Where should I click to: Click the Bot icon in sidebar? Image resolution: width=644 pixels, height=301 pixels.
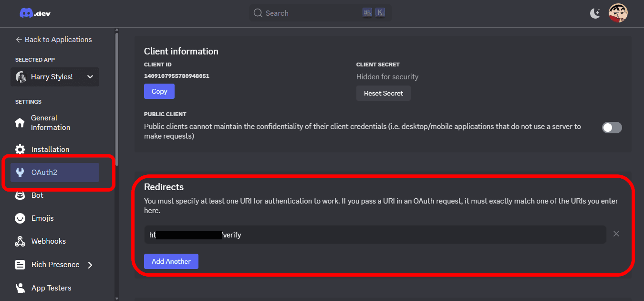pos(20,195)
